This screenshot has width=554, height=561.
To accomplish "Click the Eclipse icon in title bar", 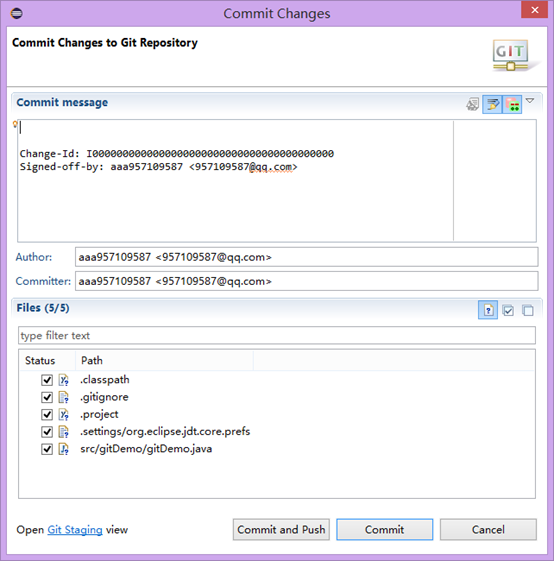I will (x=16, y=14).
